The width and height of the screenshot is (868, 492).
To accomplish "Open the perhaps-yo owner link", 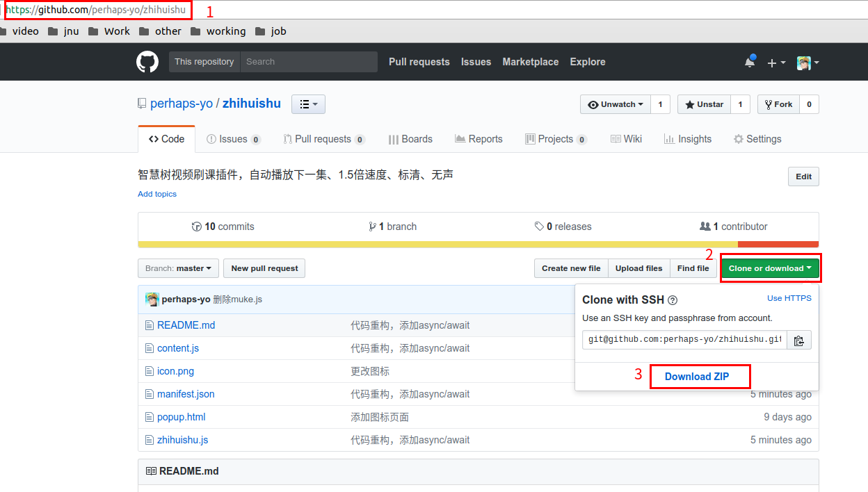I will pos(182,104).
